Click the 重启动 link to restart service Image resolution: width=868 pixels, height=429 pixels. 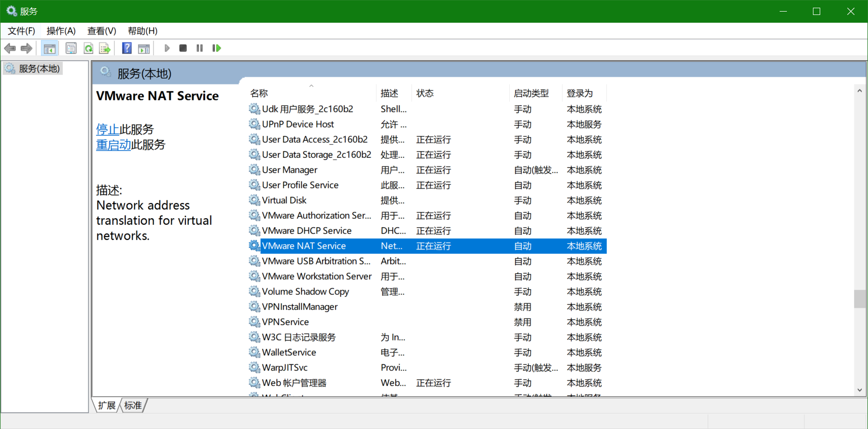point(113,145)
